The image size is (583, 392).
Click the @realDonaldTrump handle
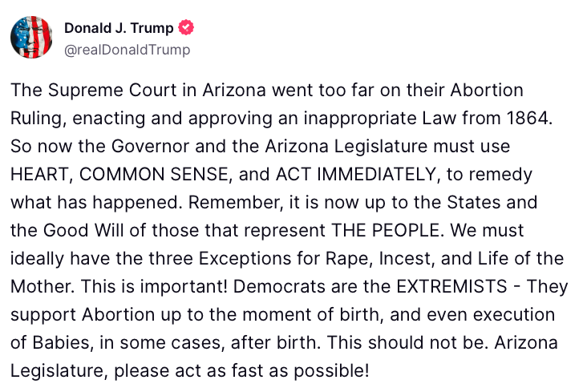pyautogui.click(x=128, y=50)
